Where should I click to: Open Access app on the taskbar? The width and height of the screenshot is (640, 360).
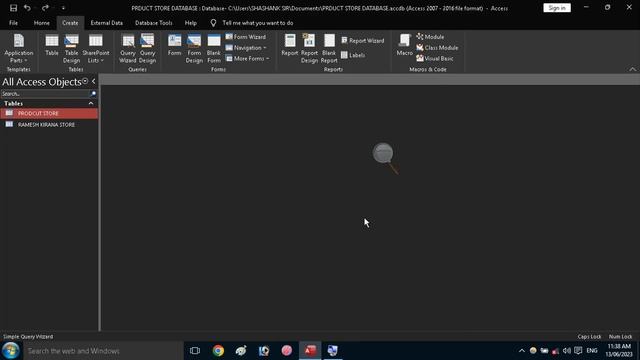310,351
